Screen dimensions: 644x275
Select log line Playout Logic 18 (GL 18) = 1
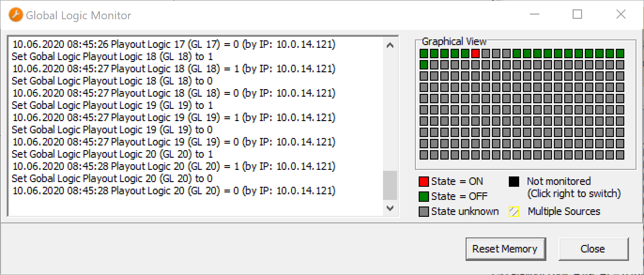(x=174, y=69)
